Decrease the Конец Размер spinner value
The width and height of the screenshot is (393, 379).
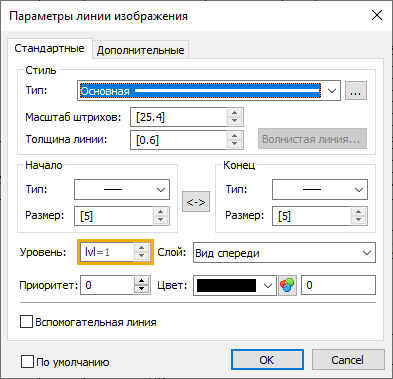click(x=359, y=220)
